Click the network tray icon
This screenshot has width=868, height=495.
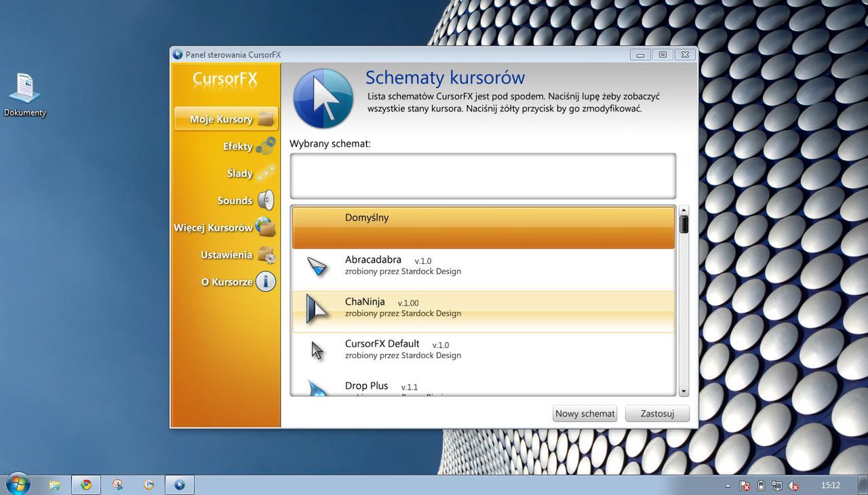coord(777,486)
